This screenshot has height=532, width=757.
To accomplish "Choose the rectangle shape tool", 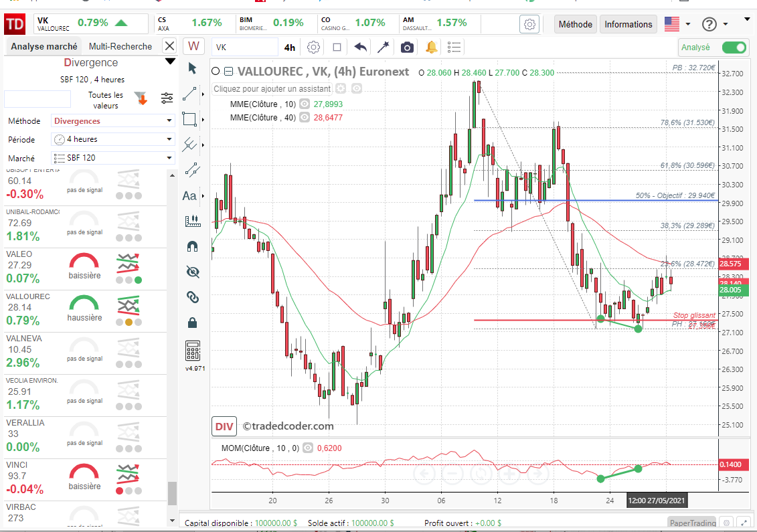I will click(189, 119).
